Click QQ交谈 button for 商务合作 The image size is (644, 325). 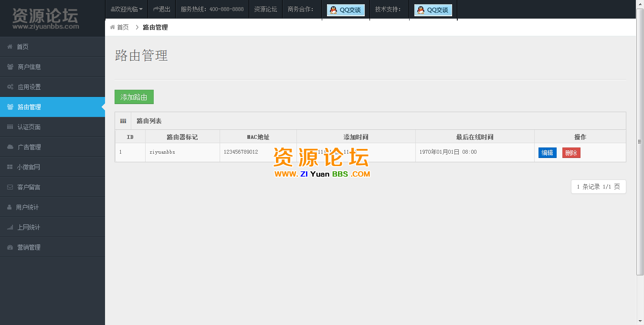346,10
